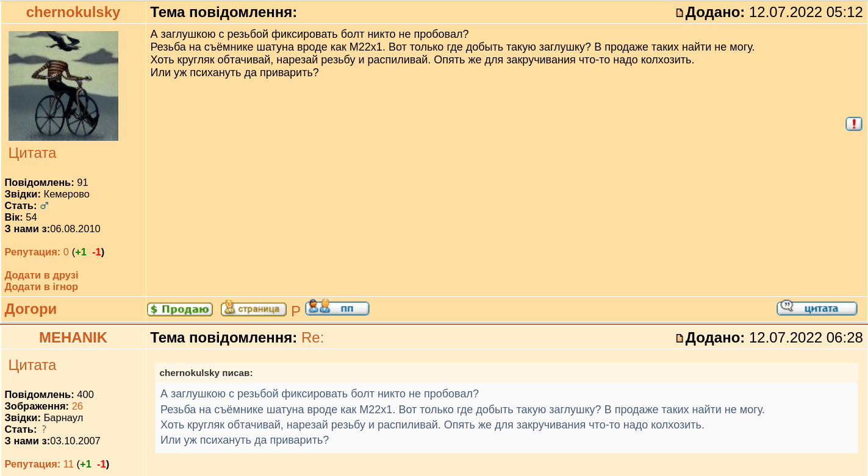Image resolution: width=868 pixels, height=476 pixels.
Task: Open MEHANIK username profile link
Action: [73, 338]
